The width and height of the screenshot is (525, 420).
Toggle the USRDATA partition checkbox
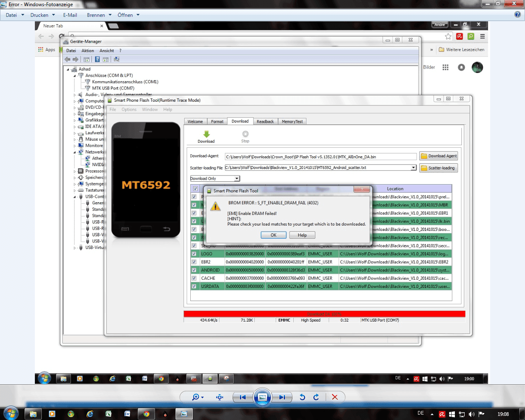[x=194, y=286]
